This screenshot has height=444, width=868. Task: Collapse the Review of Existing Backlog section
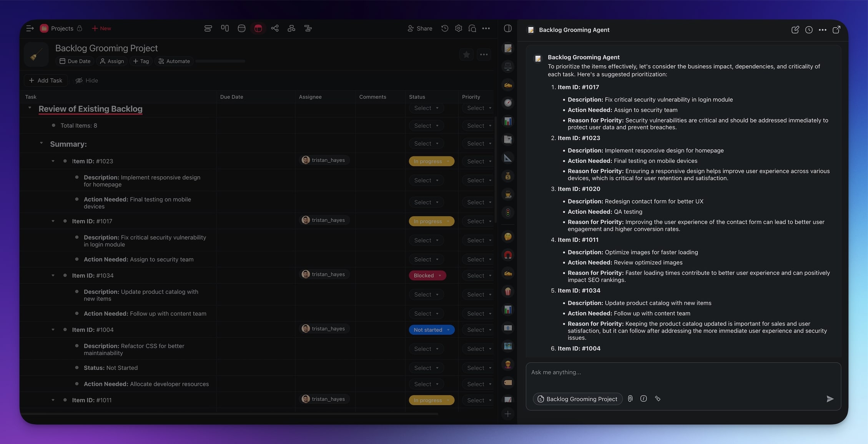[x=29, y=108]
